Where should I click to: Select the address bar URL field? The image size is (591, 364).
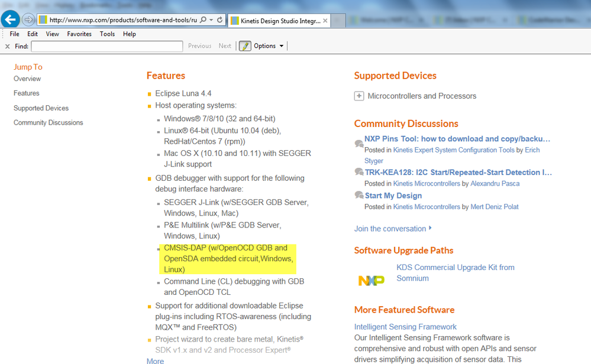[123, 20]
